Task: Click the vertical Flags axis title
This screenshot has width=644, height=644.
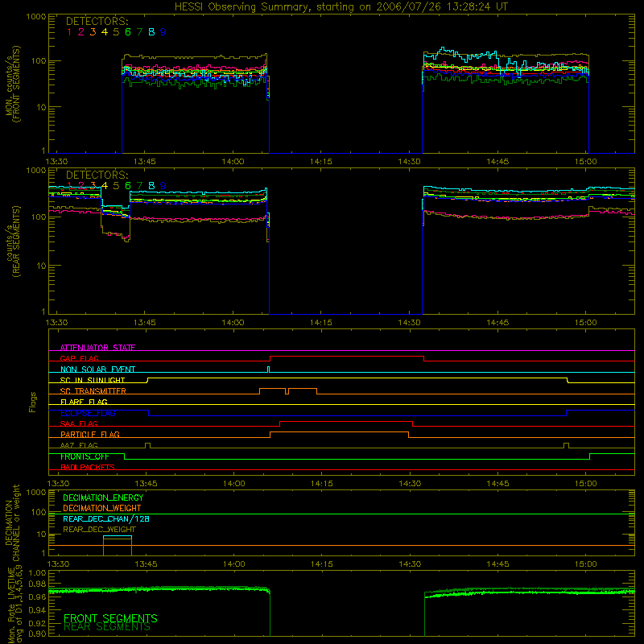Action: (33, 402)
